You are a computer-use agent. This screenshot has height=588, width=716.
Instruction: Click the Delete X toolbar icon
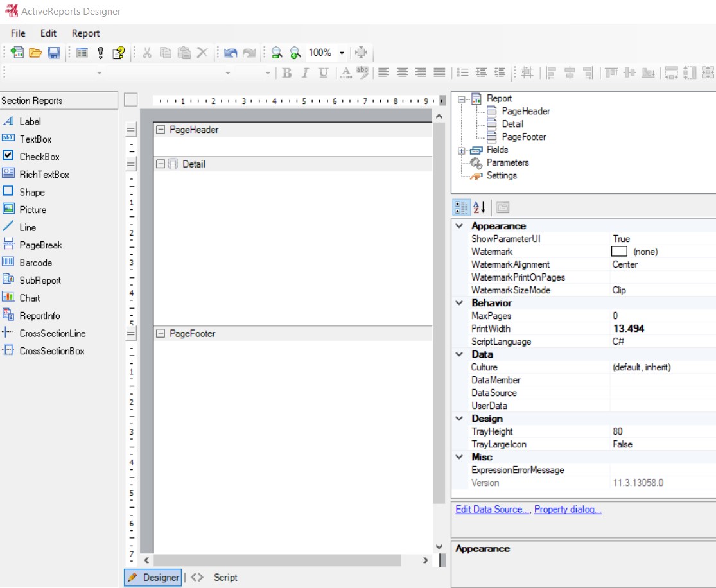tap(202, 53)
